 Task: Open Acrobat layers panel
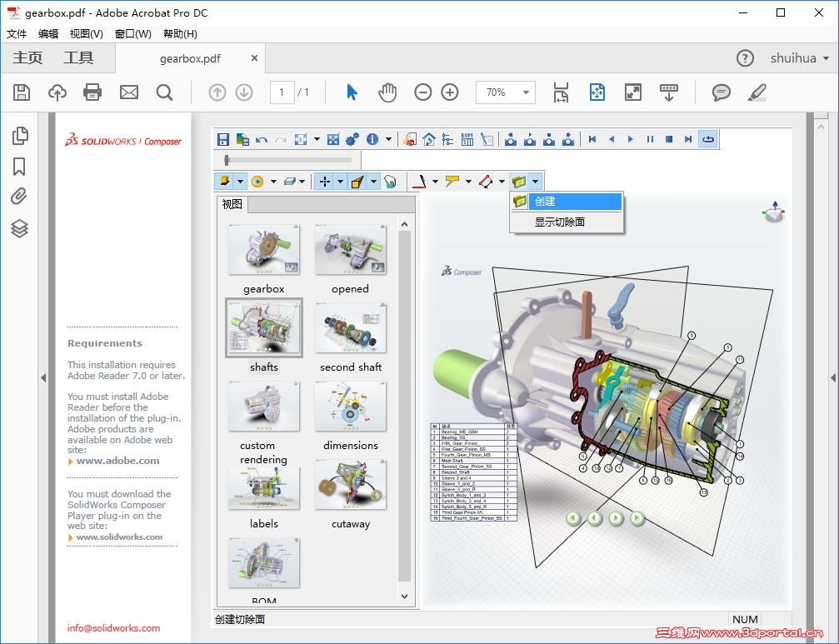click(x=20, y=228)
